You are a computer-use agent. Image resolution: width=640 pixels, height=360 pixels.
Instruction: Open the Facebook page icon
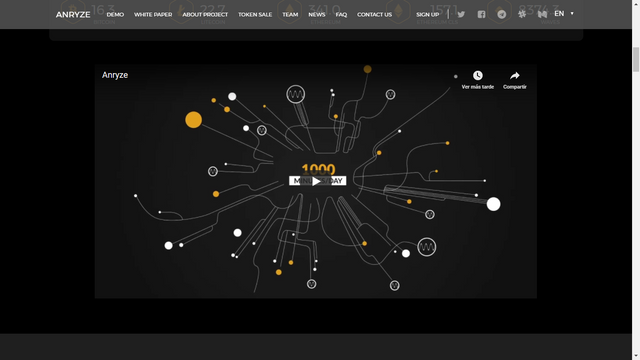(x=481, y=14)
